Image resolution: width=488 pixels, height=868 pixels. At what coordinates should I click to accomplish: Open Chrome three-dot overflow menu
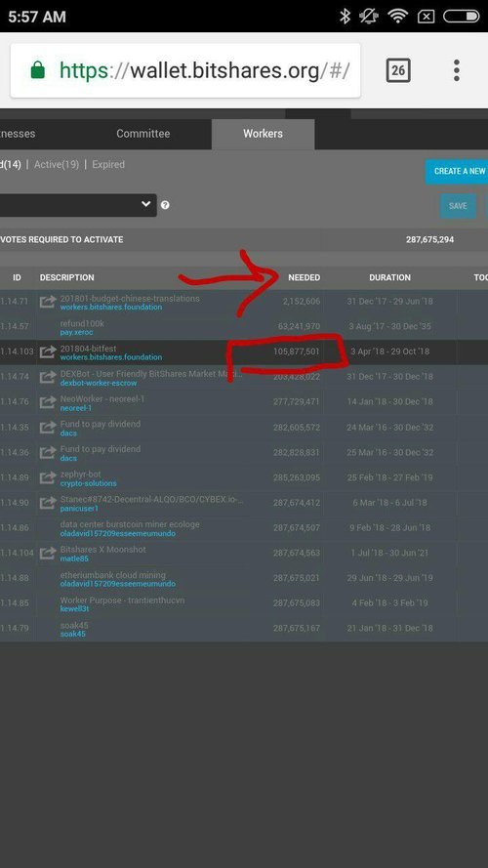pos(457,70)
